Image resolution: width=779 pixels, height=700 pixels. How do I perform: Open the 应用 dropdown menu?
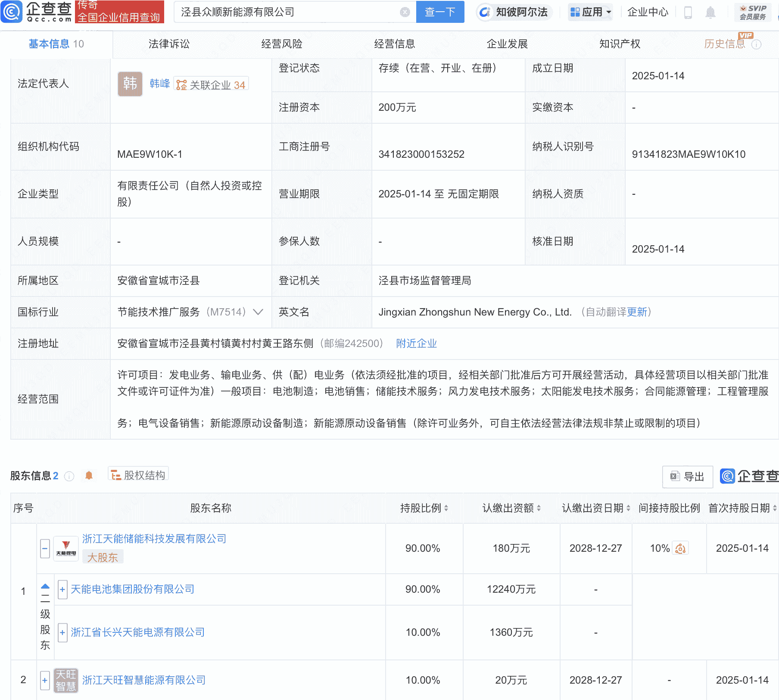tap(590, 12)
